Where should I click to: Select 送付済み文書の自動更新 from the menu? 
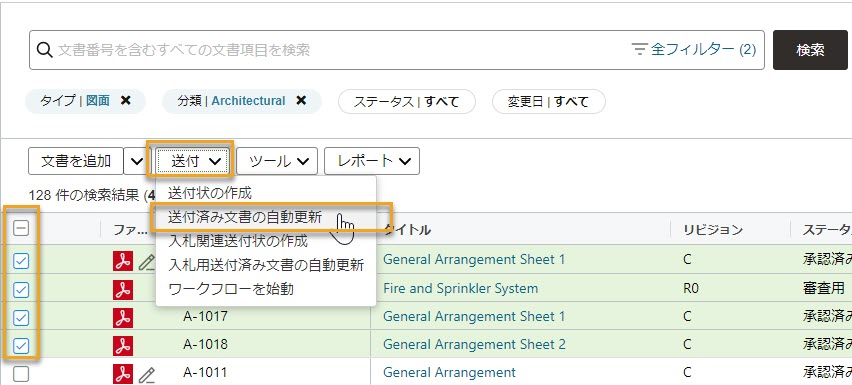coord(245,217)
